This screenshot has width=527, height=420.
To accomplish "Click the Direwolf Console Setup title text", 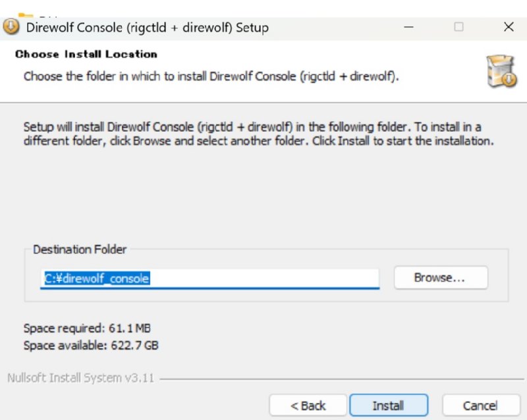I will pos(146,28).
